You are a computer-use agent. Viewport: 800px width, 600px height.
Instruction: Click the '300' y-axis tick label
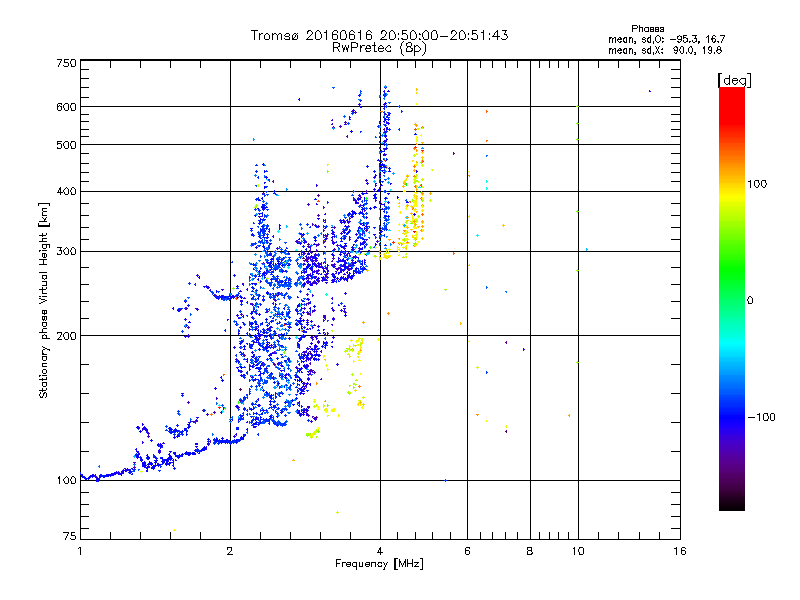(67, 252)
